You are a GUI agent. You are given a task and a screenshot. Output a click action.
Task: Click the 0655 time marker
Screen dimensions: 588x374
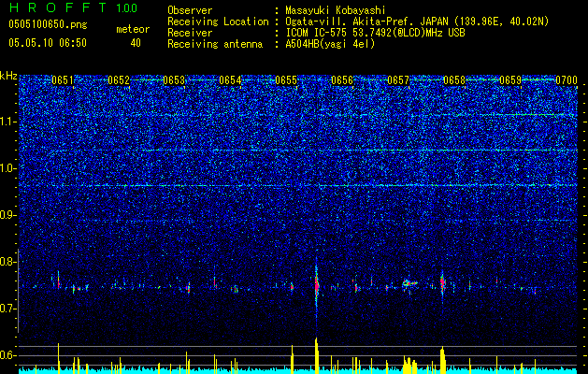(286, 80)
